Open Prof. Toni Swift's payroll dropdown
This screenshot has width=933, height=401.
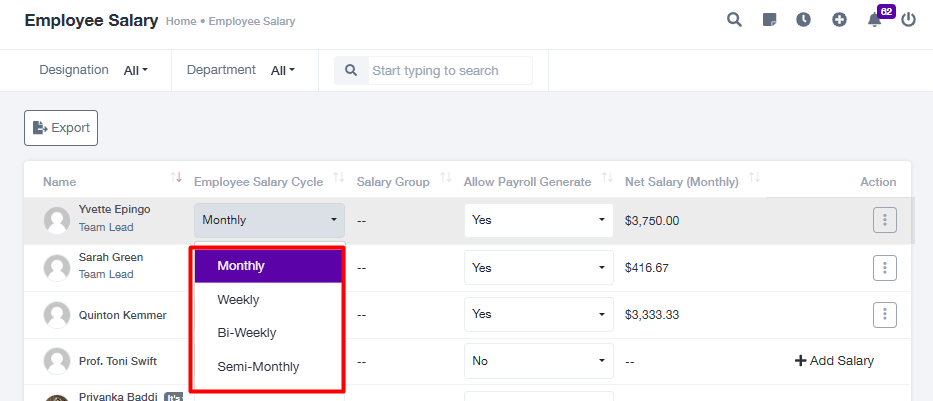[x=538, y=361]
